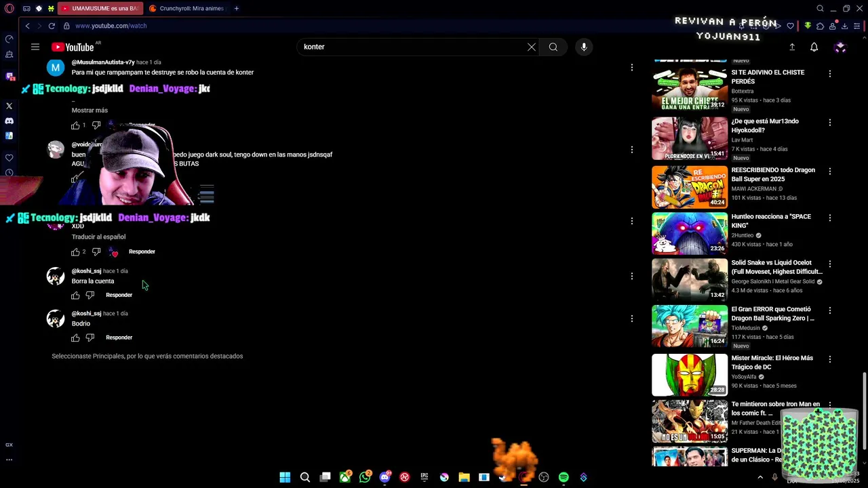Like MusulmanAutista's comment with 1 like

[x=75, y=125]
